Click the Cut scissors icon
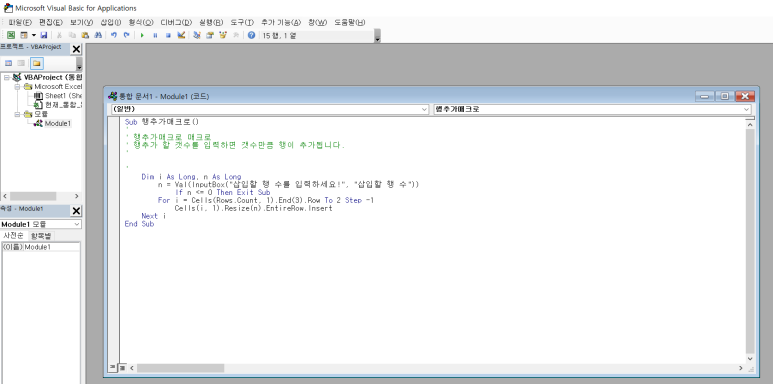 [x=59, y=35]
